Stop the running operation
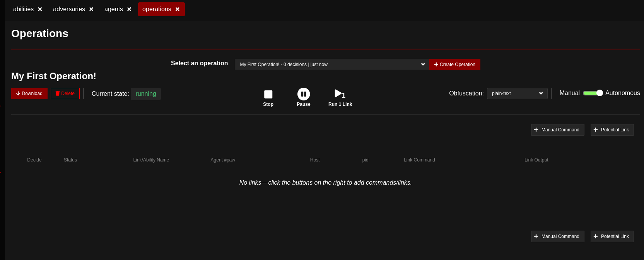The width and height of the screenshot is (644, 260). [x=268, y=98]
